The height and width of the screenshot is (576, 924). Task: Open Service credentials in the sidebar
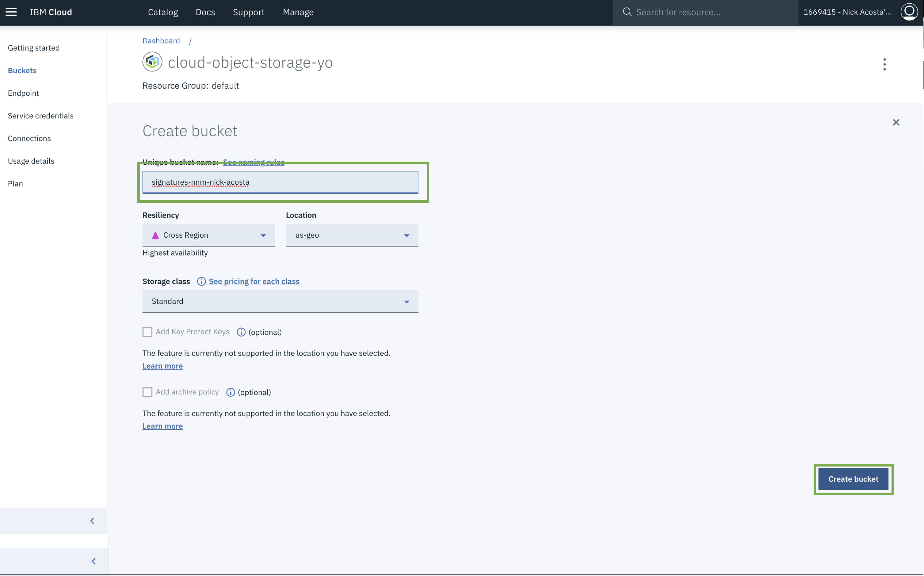[40, 116]
